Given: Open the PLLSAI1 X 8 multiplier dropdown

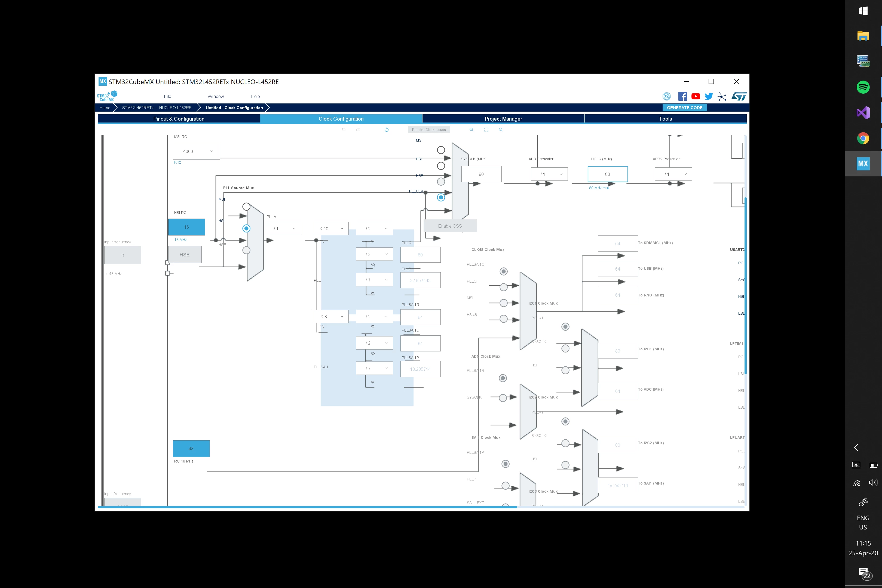Looking at the screenshot, I should 330,317.
